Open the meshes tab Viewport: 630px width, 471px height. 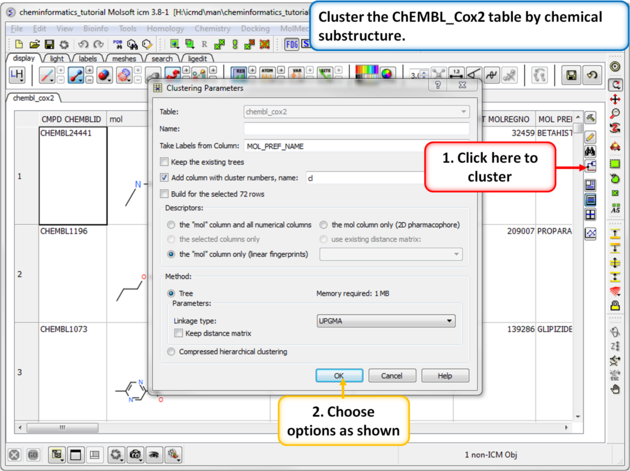click(124, 59)
